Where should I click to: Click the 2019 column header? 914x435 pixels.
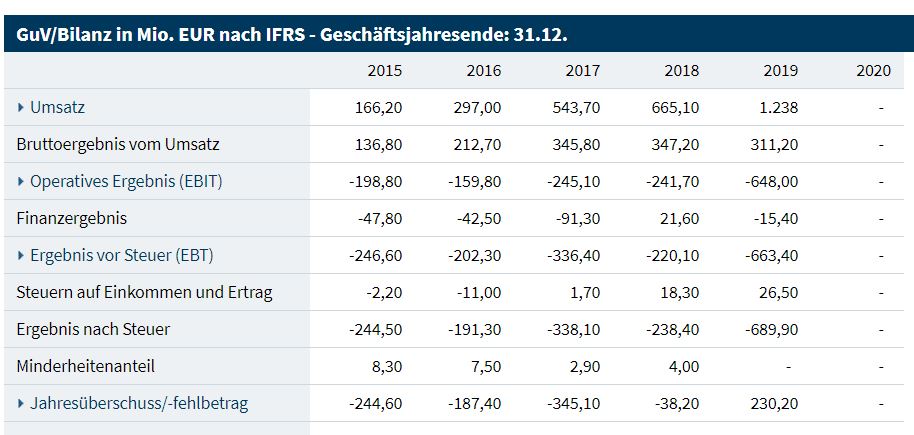[x=781, y=70]
